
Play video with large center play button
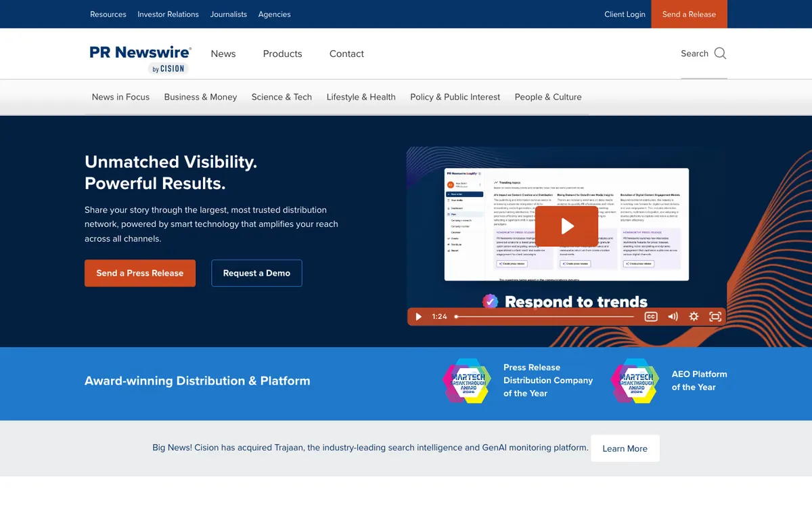click(567, 226)
